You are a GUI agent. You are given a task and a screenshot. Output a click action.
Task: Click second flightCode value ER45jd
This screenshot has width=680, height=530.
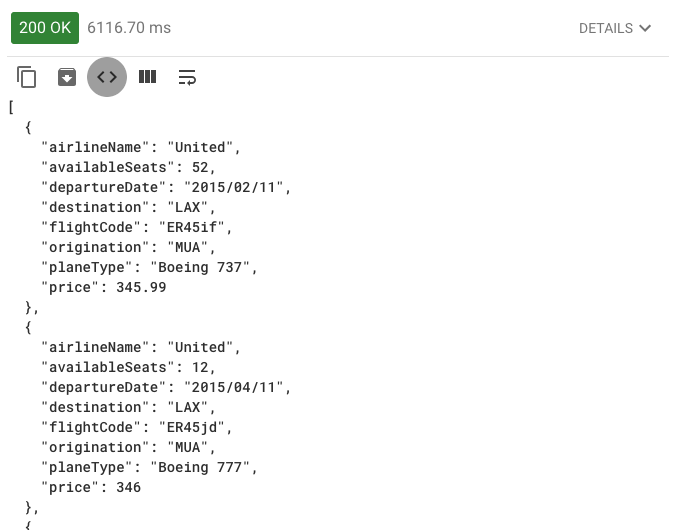click(192, 427)
